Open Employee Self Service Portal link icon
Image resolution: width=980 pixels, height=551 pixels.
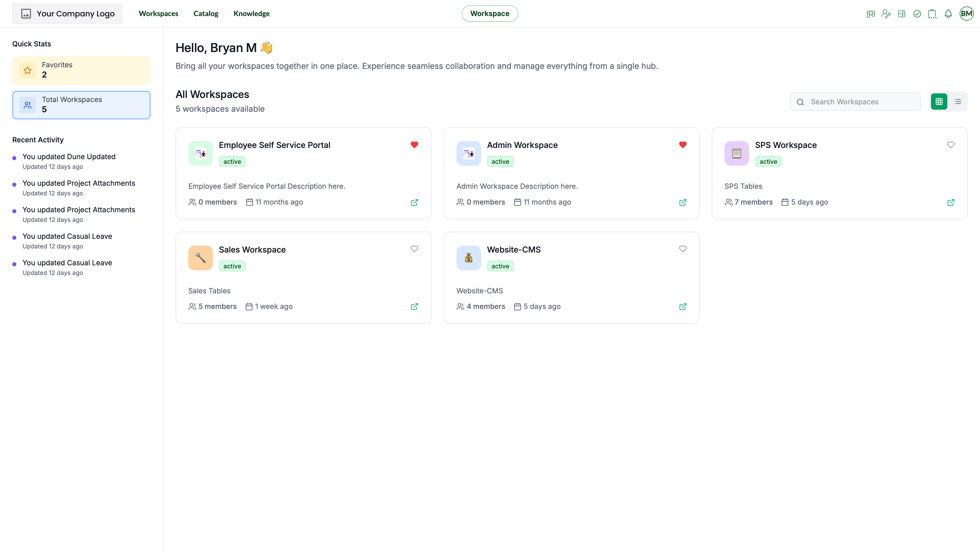click(x=414, y=202)
